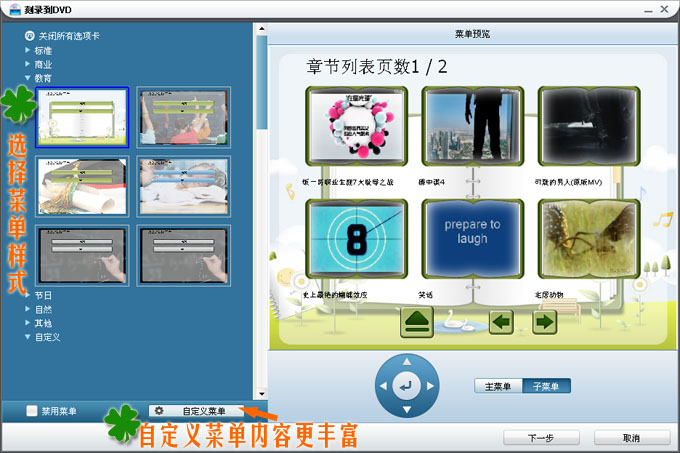Click the 菜单预览 header
This screenshot has width=680, height=453.
pos(472,34)
